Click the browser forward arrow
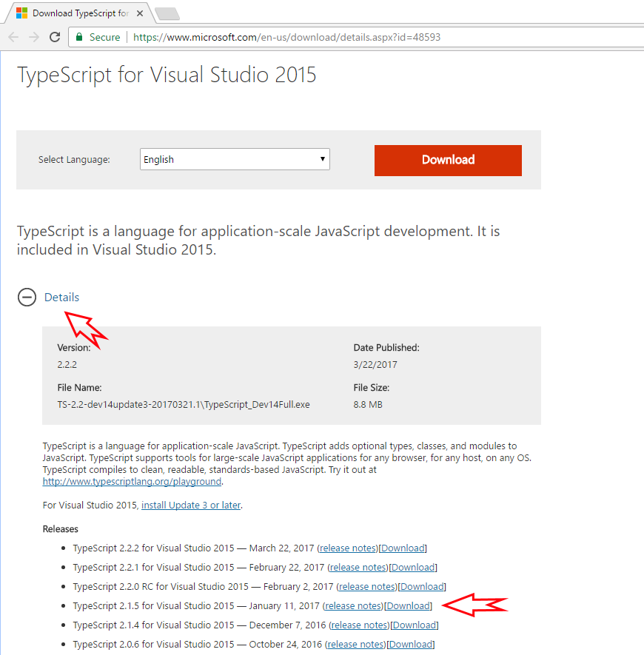 click(34, 37)
